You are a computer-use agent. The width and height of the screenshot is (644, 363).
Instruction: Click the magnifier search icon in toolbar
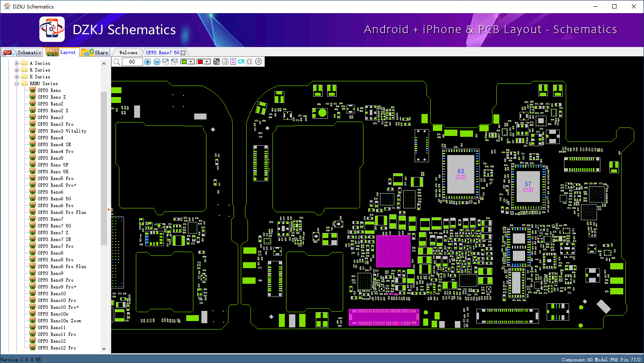click(117, 62)
